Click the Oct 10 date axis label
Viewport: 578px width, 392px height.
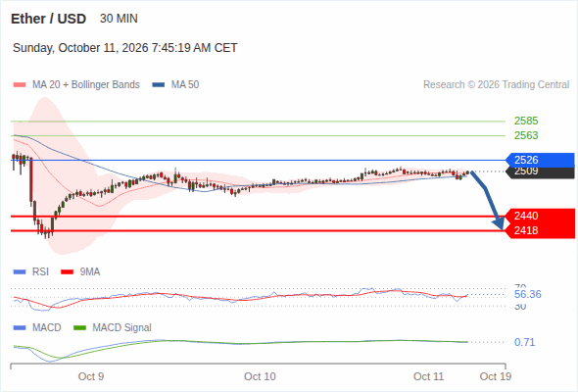coord(260,376)
